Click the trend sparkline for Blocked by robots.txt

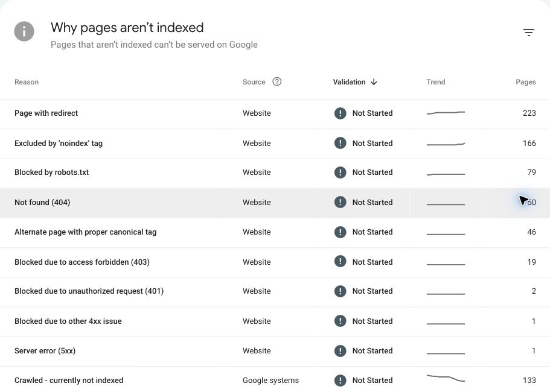coord(446,174)
